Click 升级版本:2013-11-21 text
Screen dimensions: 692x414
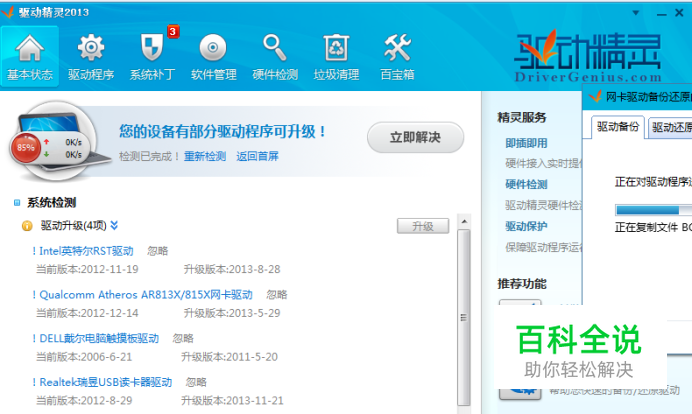coord(232,400)
